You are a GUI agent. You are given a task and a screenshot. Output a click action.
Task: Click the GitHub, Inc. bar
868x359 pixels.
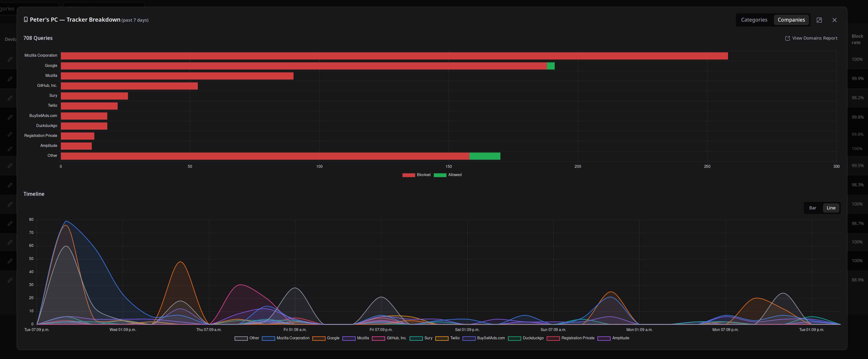coord(129,86)
